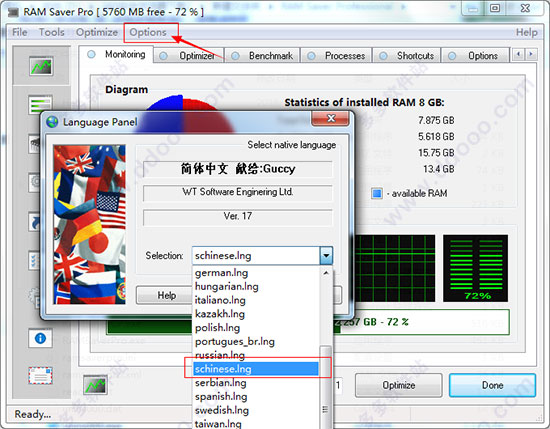Screen dimensions: 550x429
Task: Select the green bars optimizer sidebar icon
Action: pos(41,105)
